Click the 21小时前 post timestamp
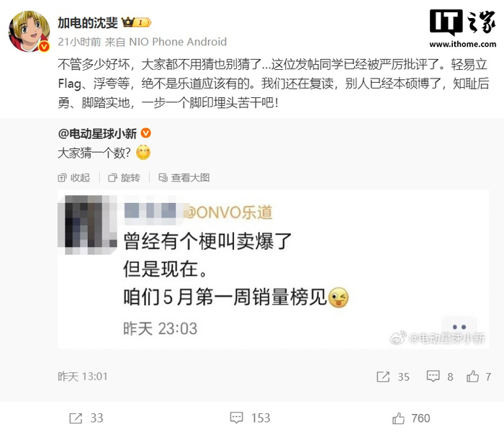 point(79,42)
